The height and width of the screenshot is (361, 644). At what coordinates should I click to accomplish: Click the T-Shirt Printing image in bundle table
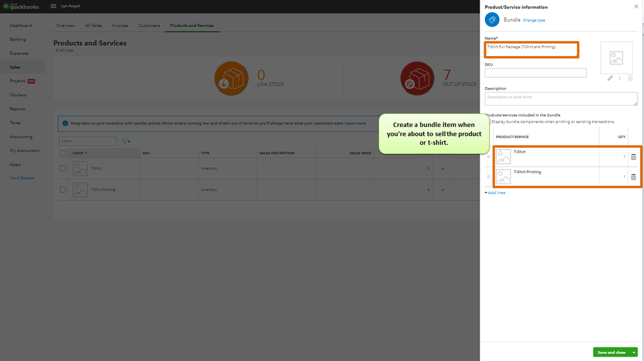503,177
